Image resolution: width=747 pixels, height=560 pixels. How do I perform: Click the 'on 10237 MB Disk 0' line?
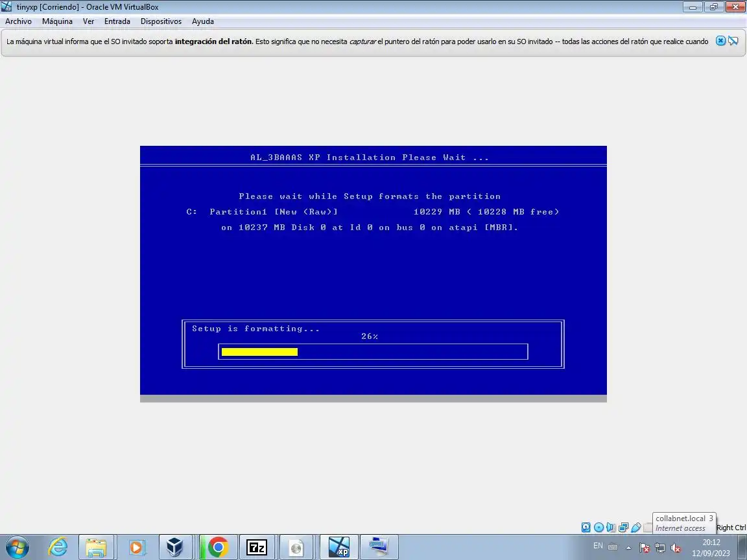click(x=370, y=227)
